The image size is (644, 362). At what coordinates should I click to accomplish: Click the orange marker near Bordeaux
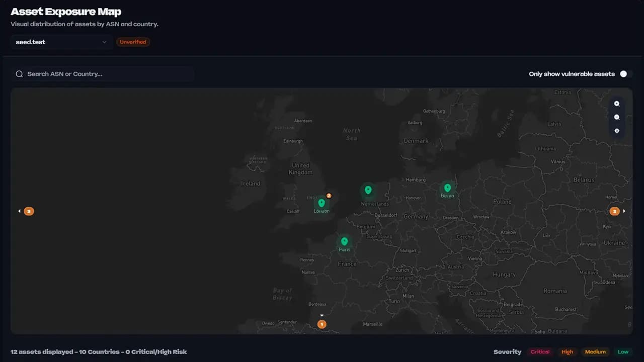point(321,324)
